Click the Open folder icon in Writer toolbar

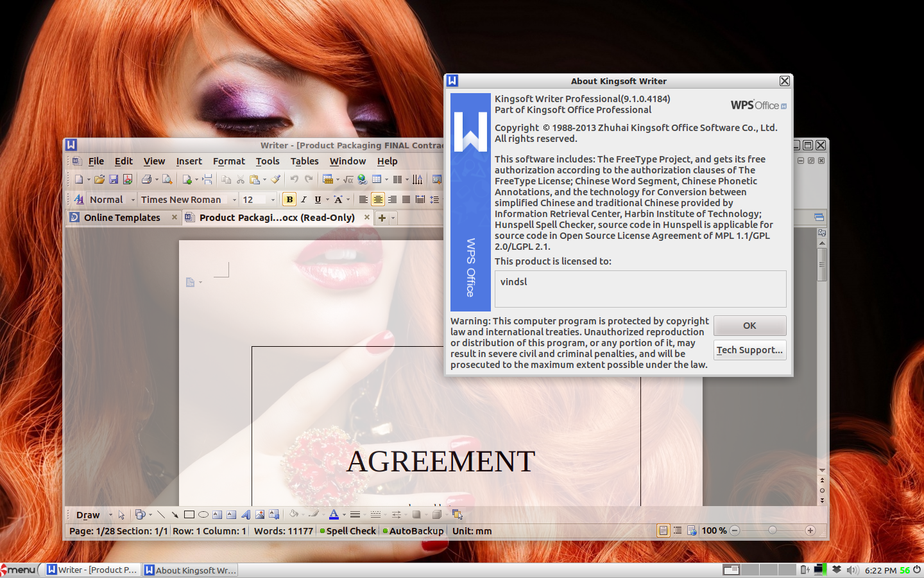coord(99,180)
